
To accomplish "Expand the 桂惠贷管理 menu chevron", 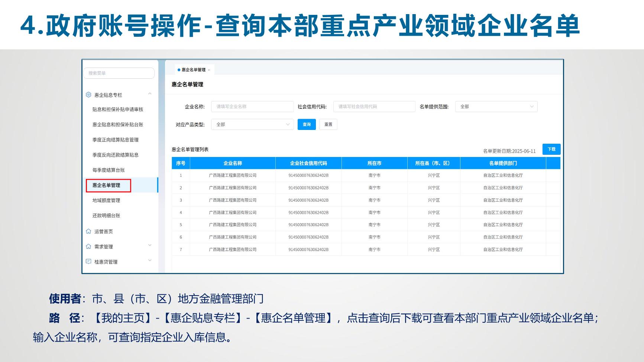I will 150,261.
